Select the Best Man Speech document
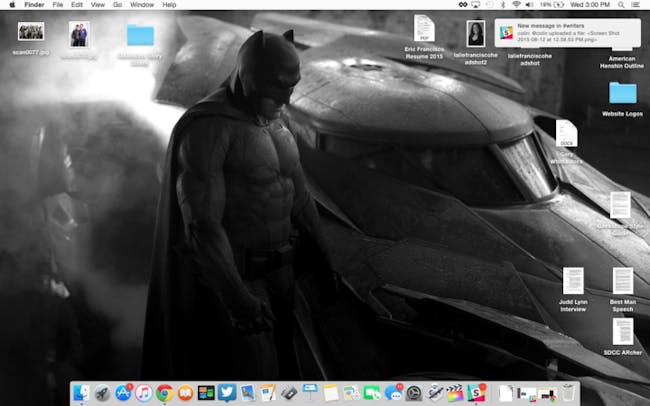The image size is (650, 406). coord(623,281)
